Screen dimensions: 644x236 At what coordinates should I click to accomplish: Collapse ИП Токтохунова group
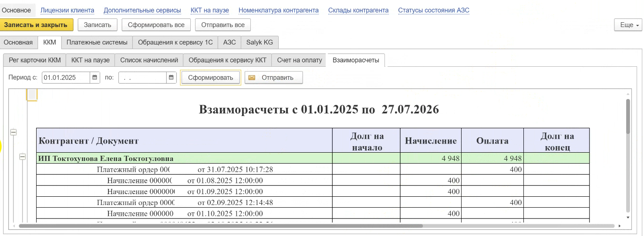(x=23, y=157)
